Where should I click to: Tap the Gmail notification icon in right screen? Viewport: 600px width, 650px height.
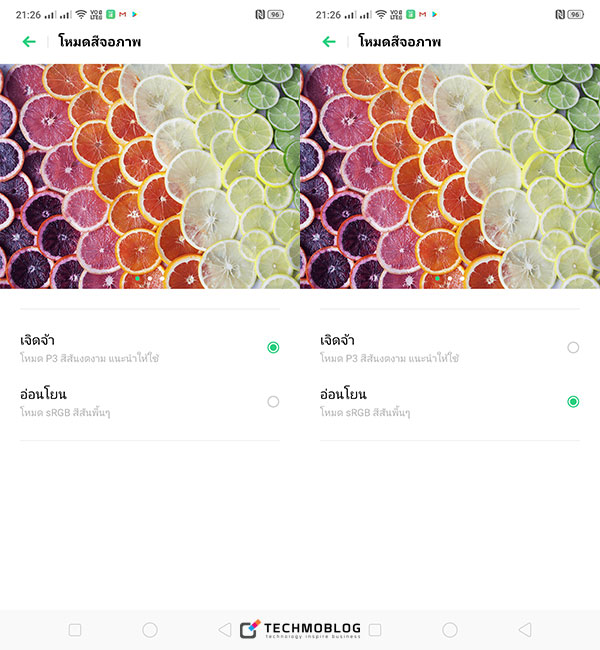tap(423, 15)
